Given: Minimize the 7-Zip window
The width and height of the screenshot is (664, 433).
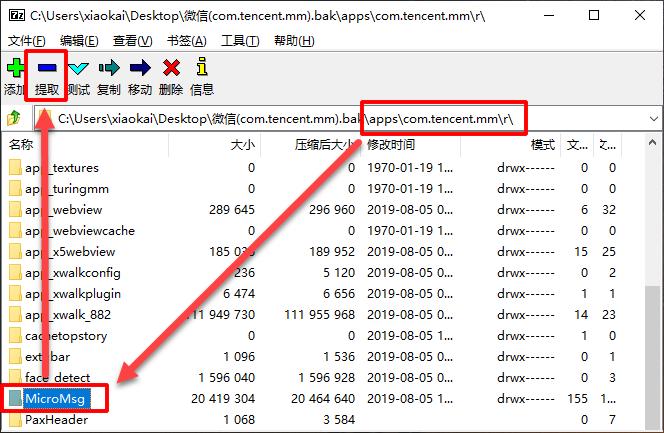Looking at the screenshot, I should tap(549, 16).
